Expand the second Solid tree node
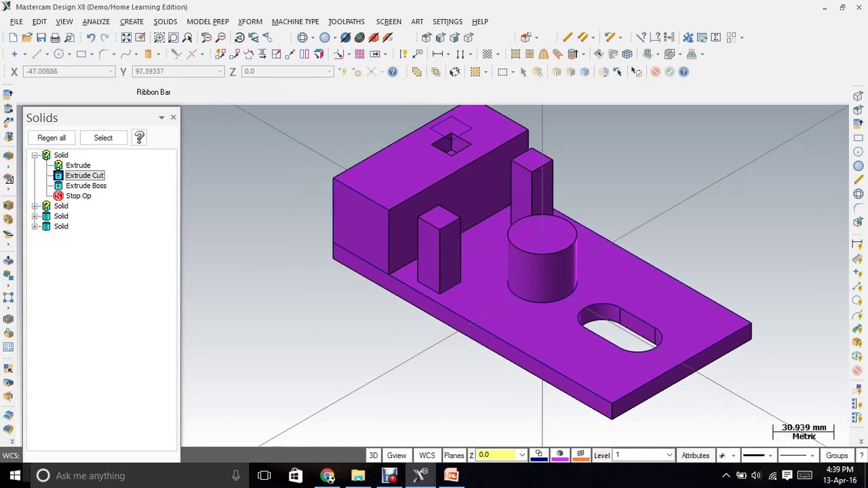Screen dimensions: 868x488 click(x=35, y=206)
